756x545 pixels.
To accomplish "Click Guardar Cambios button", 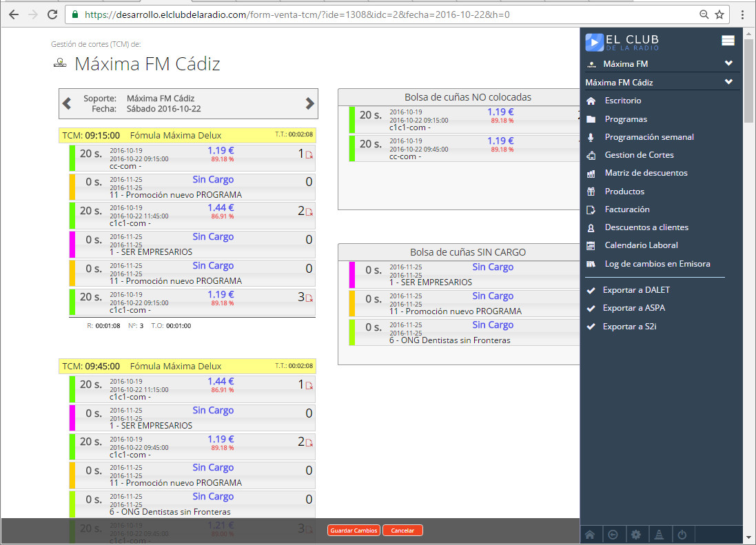I will click(354, 531).
